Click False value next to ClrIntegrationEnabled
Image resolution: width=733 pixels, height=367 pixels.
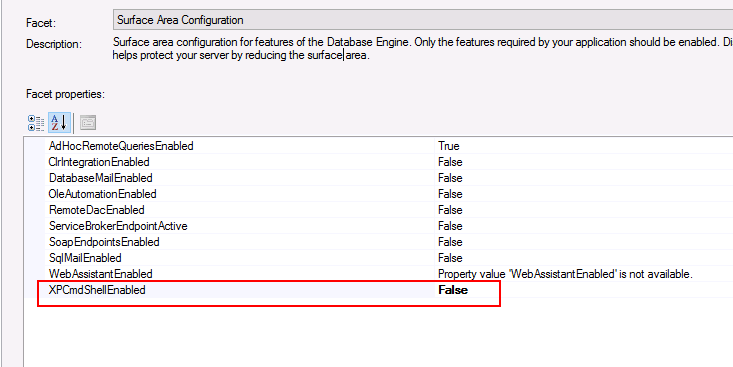click(x=450, y=162)
